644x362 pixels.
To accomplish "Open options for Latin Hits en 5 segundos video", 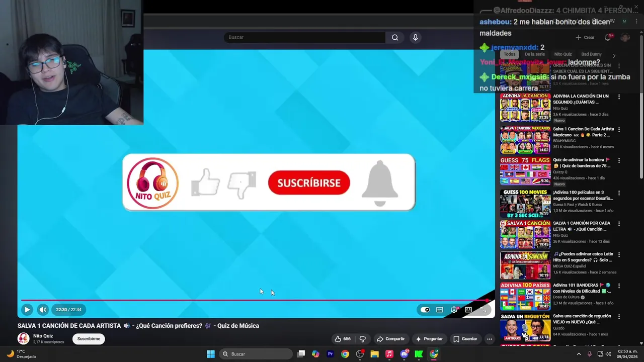I will coord(619,255).
